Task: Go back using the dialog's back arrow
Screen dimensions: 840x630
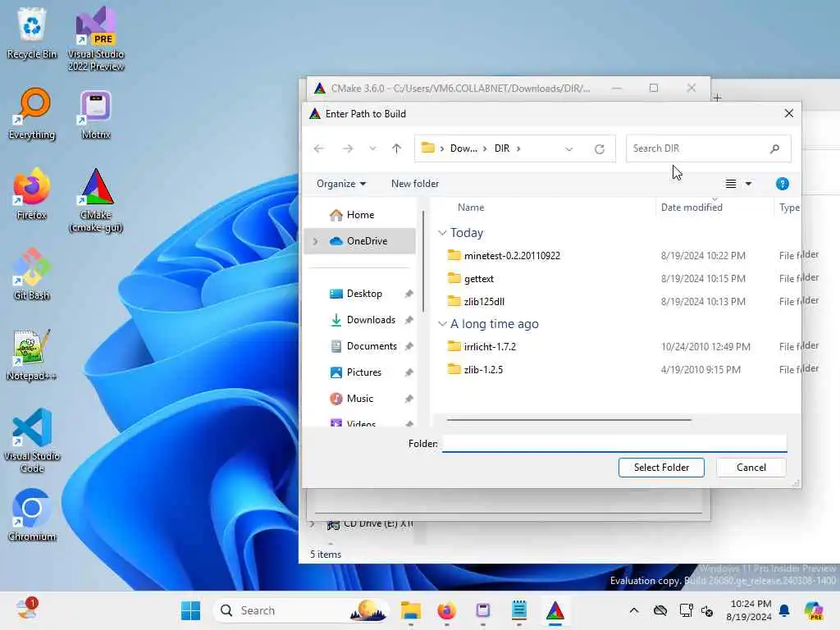Action: tap(319, 148)
